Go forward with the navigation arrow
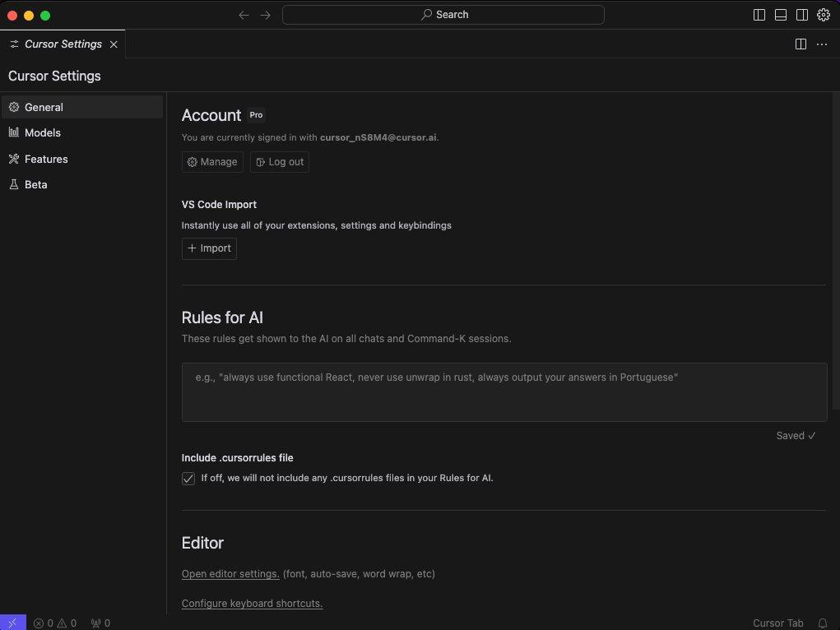The height and width of the screenshot is (630, 840). click(x=265, y=15)
